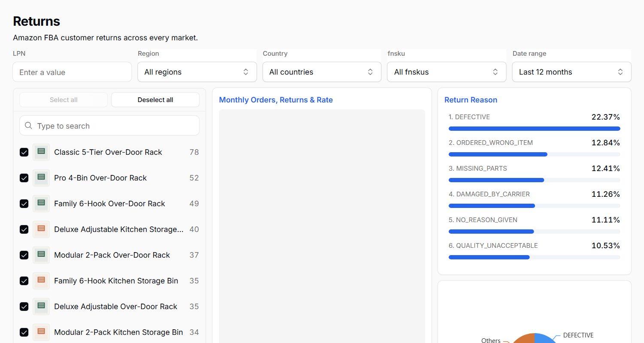Click the LPN value input field

72,72
